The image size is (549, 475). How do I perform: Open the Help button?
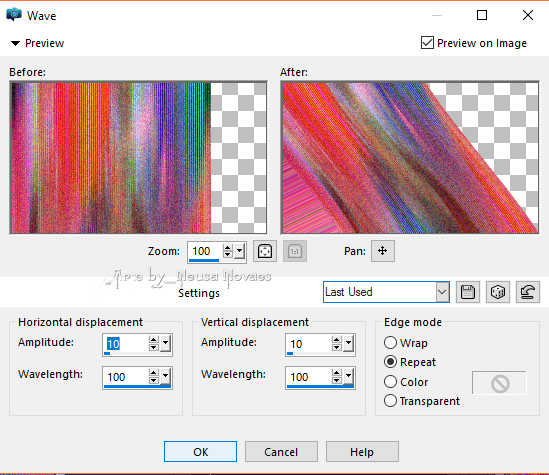(362, 452)
